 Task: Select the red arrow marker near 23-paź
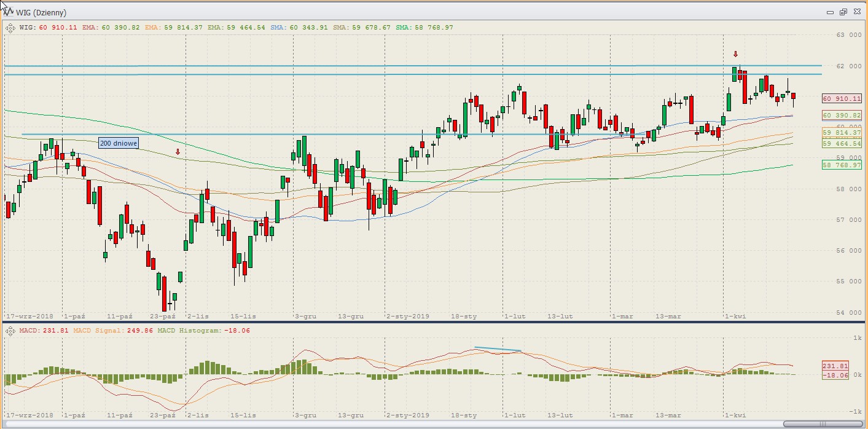coord(178,151)
